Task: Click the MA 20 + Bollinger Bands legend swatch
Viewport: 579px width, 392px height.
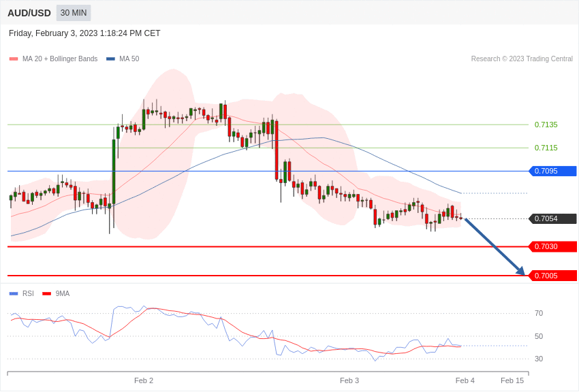Action: click(x=14, y=59)
